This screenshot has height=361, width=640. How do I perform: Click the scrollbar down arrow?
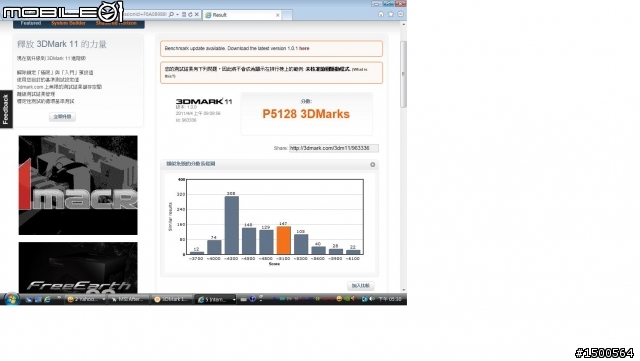click(x=403, y=290)
